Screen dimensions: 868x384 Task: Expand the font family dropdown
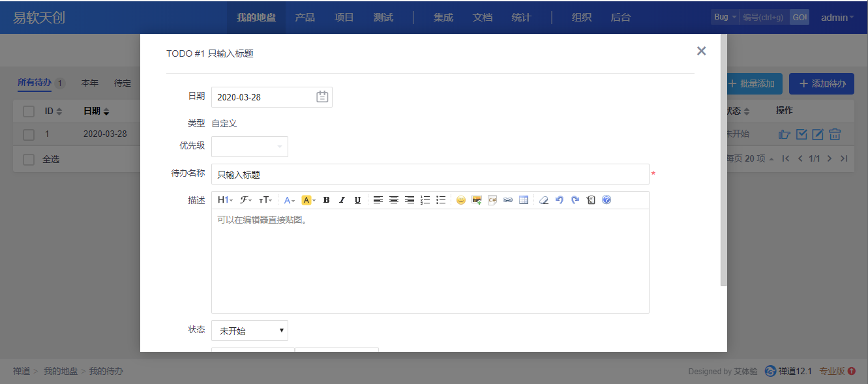click(x=246, y=200)
